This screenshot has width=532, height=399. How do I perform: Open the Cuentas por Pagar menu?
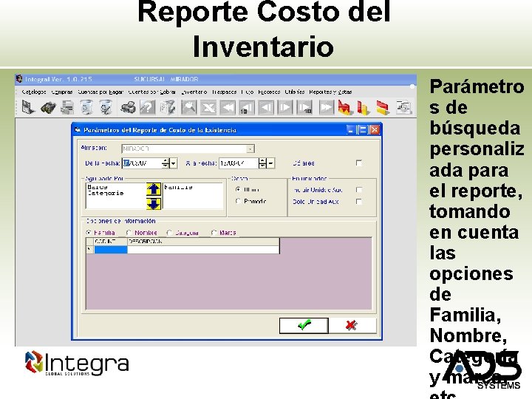(x=100, y=92)
